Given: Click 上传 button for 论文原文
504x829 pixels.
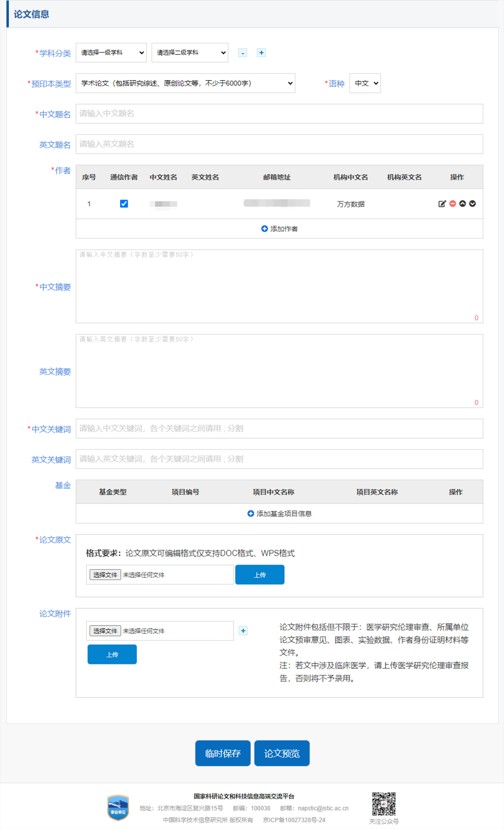Looking at the screenshot, I should pos(260,575).
